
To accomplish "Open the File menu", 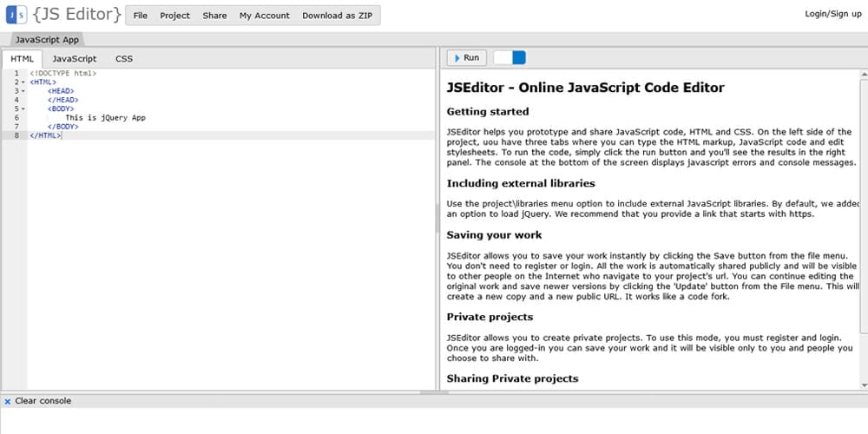I will tap(141, 16).
